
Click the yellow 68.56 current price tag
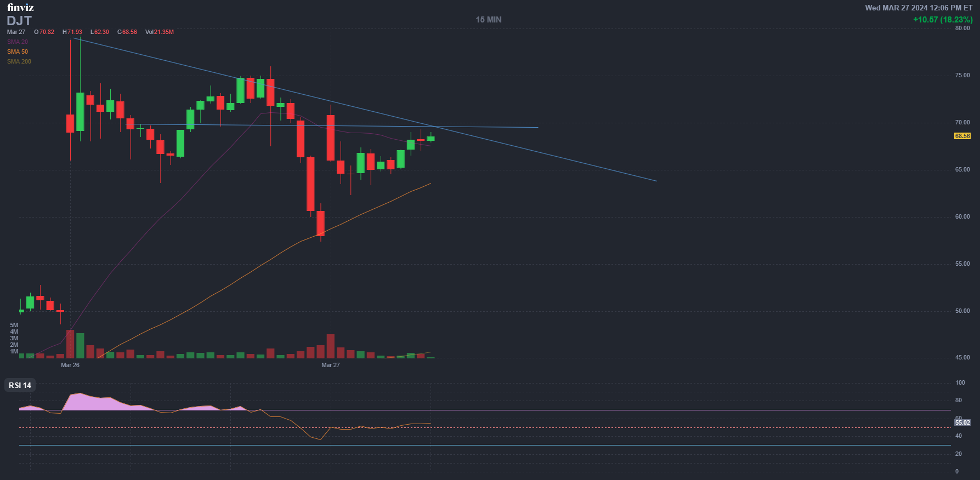coord(962,136)
